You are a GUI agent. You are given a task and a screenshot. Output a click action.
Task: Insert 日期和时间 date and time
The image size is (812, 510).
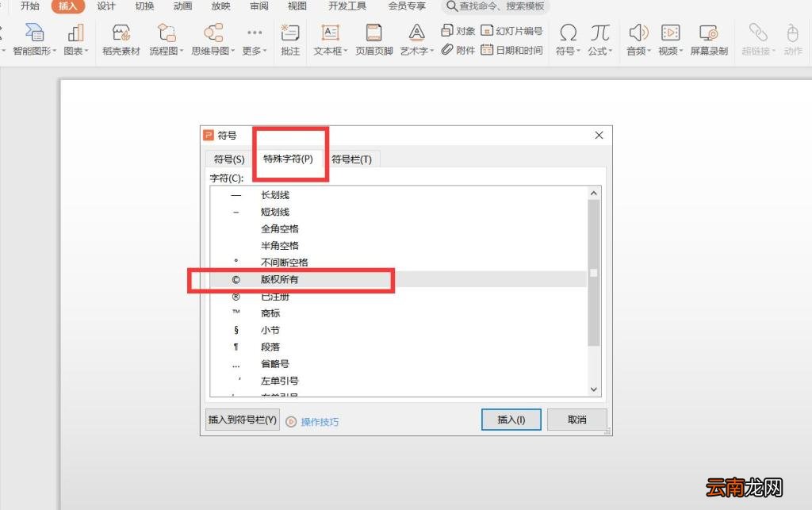point(511,50)
